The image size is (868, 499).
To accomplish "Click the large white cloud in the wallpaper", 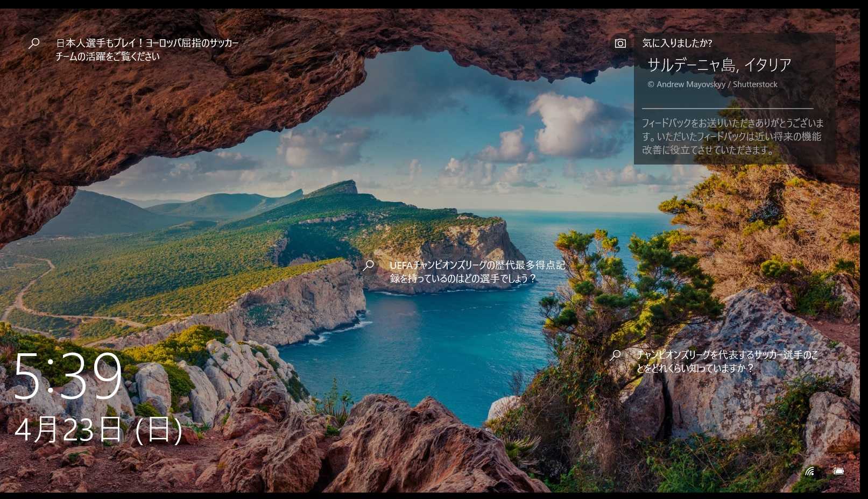I will 570,124.
